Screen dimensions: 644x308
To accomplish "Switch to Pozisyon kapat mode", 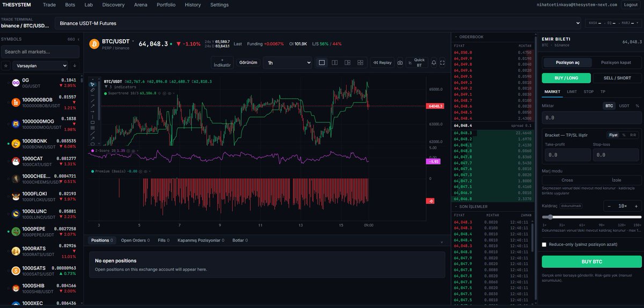I will tap(617, 62).
